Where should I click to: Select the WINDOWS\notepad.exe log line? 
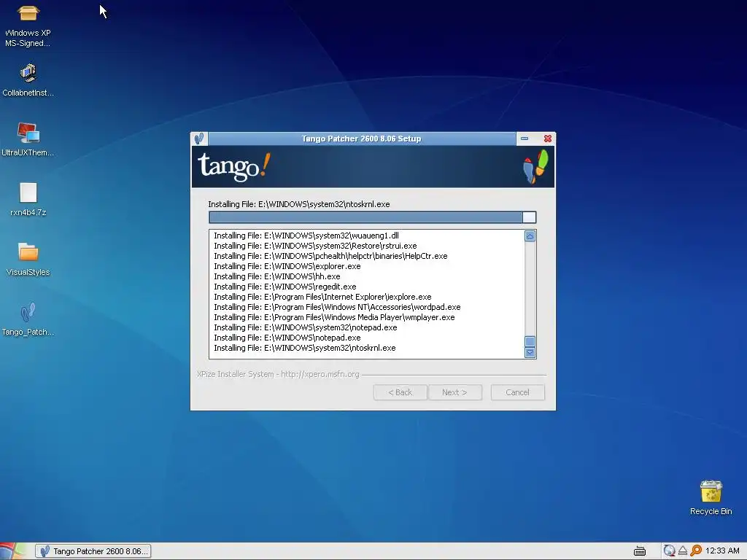click(x=287, y=338)
